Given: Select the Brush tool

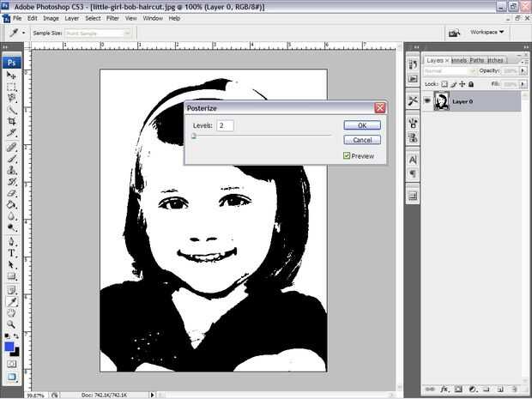Looking at the screenshot, I should [11, 159].
